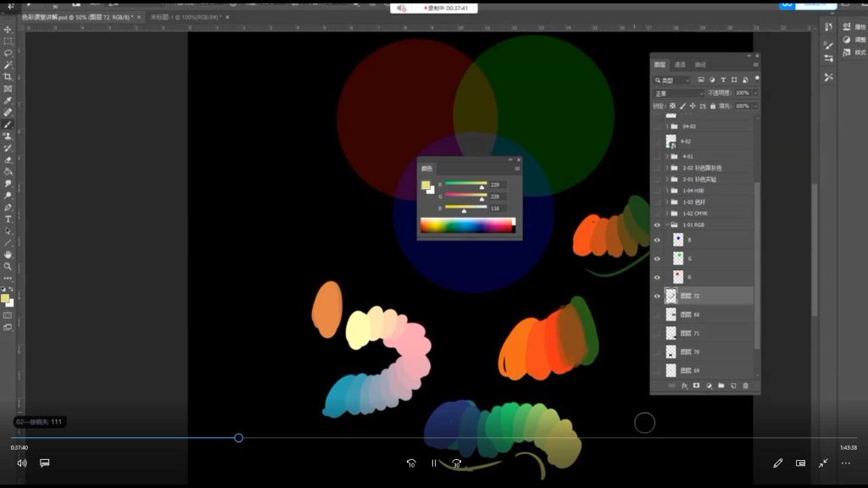Click the color spectrum bar in Color panel
The height and width of the screenshot is (488, 868).
(466, 225)
